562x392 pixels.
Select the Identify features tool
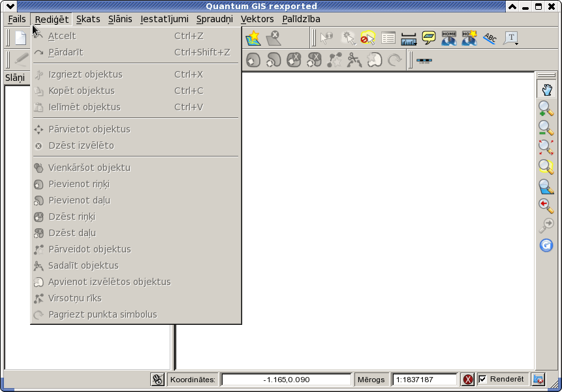click(326, 38)
